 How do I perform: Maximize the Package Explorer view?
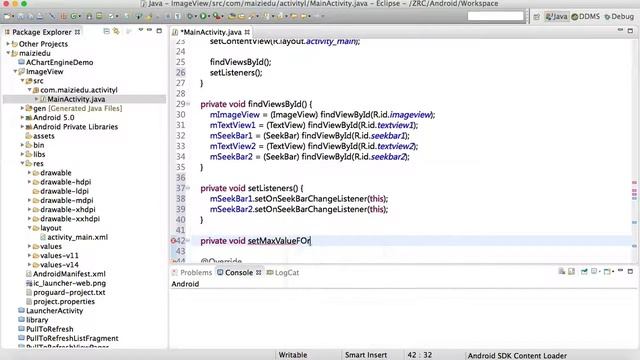tap(159, 31)
